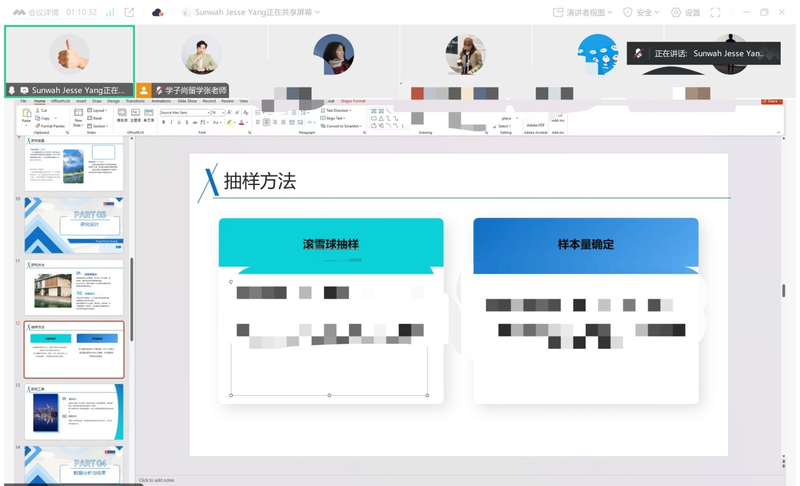
Task: Click the pop-out share window icon
Action: (130, 12)
